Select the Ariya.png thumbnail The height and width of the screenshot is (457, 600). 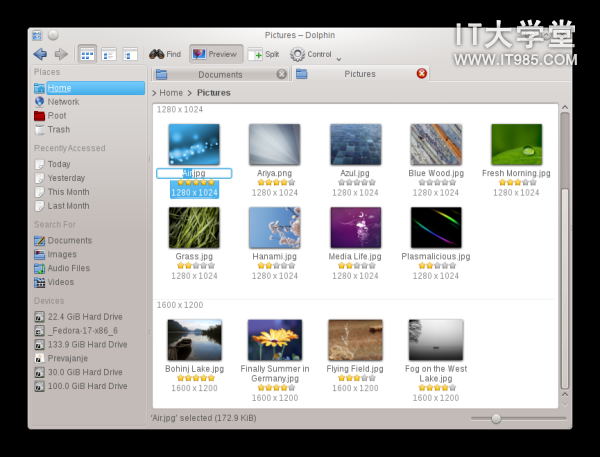click(274, 144)
